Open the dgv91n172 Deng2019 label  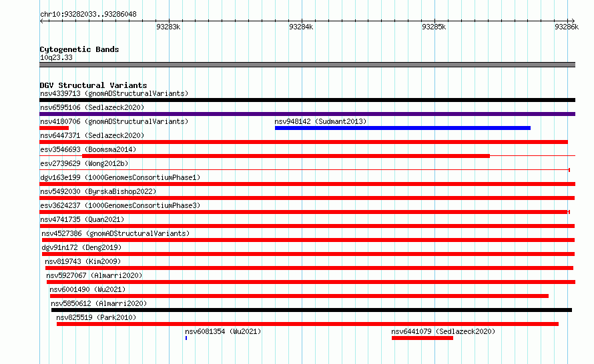coord(81,247)
